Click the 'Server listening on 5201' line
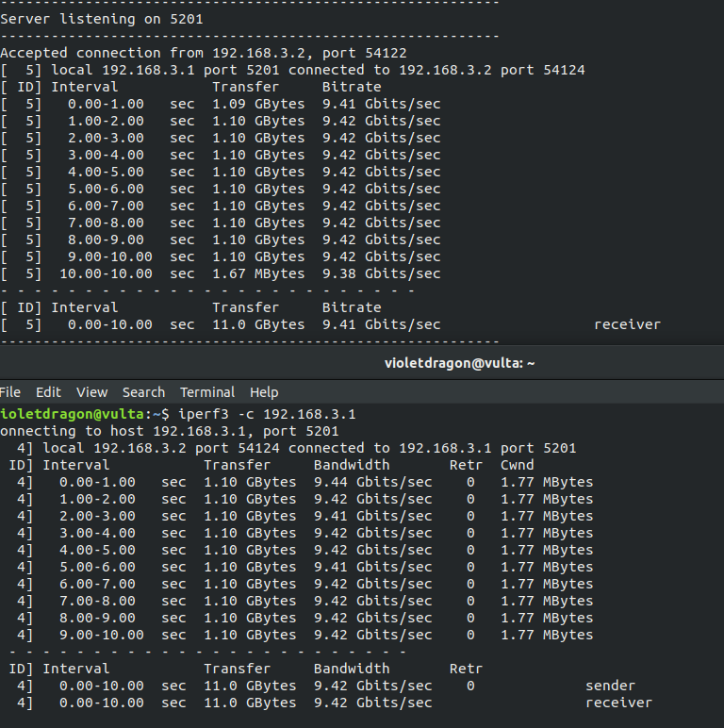 click(102, 19)
